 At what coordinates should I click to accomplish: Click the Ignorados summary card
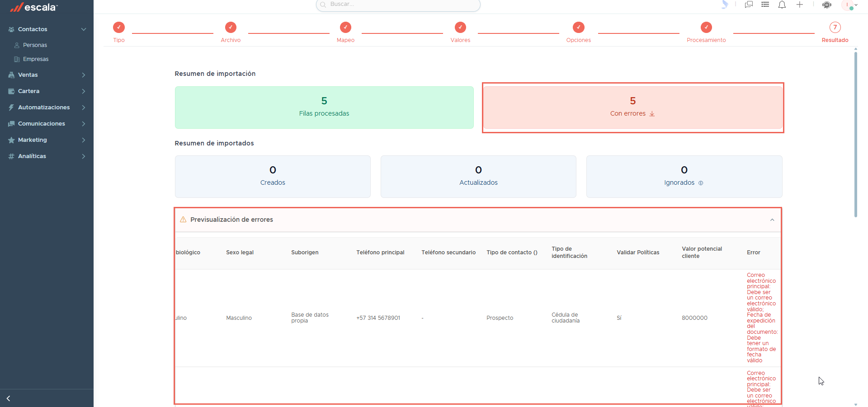(684, 177)
